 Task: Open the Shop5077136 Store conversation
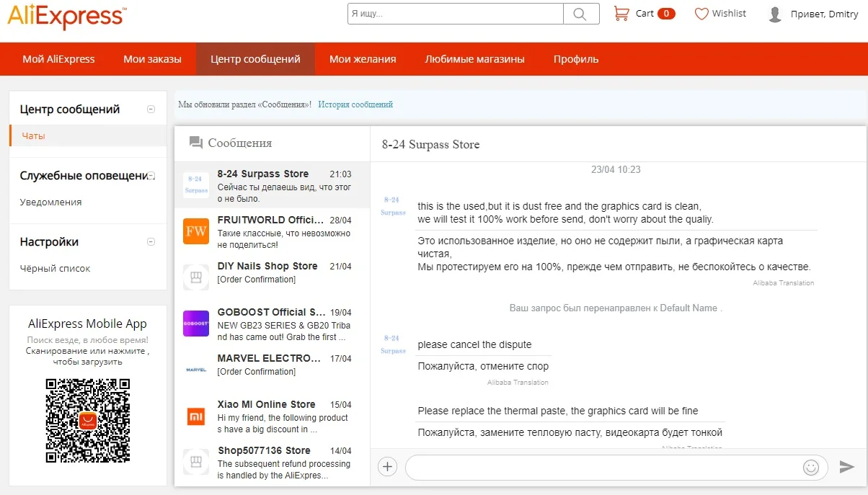[273, 462]
